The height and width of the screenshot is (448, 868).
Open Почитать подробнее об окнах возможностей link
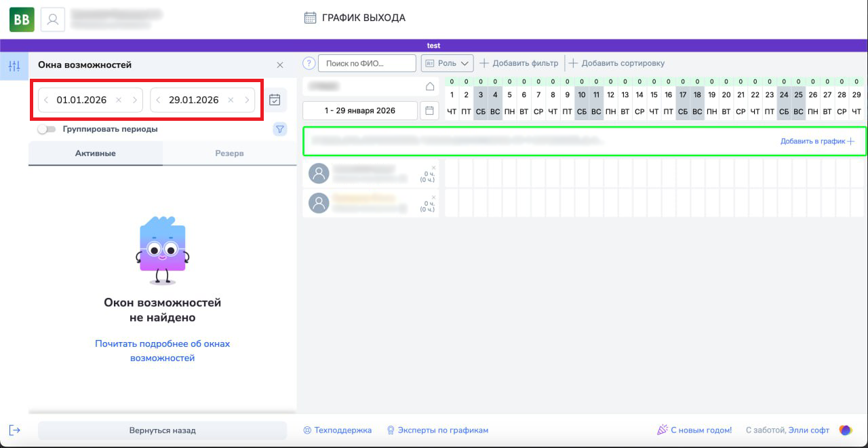[x=162, y=351]
